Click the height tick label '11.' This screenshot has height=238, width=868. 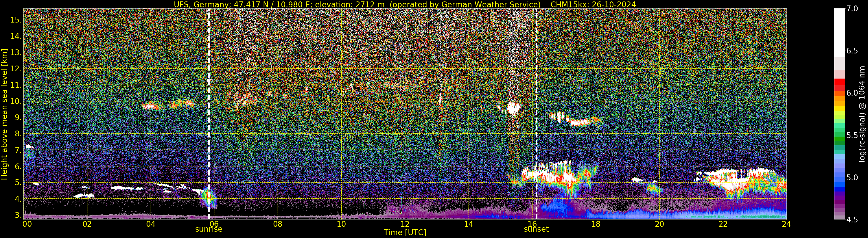16,85
